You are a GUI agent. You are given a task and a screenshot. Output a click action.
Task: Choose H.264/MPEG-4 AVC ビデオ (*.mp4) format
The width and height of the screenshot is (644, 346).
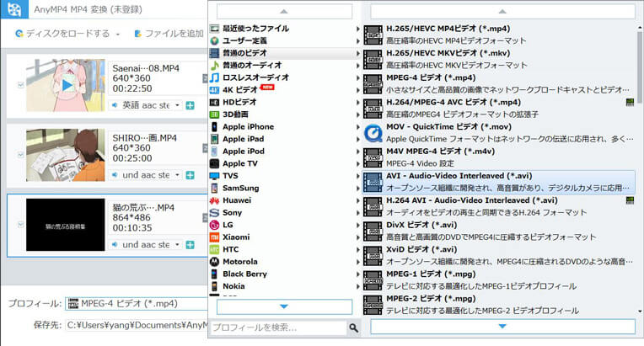[499, 109]
